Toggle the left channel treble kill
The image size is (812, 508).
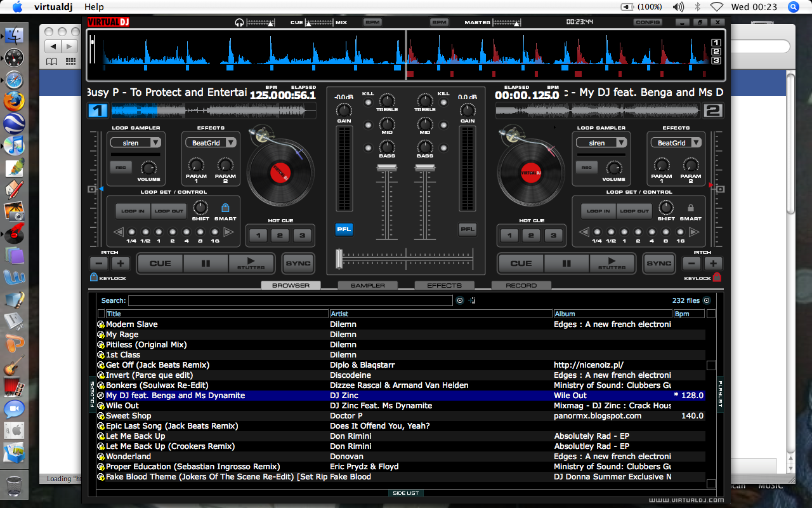368,102
